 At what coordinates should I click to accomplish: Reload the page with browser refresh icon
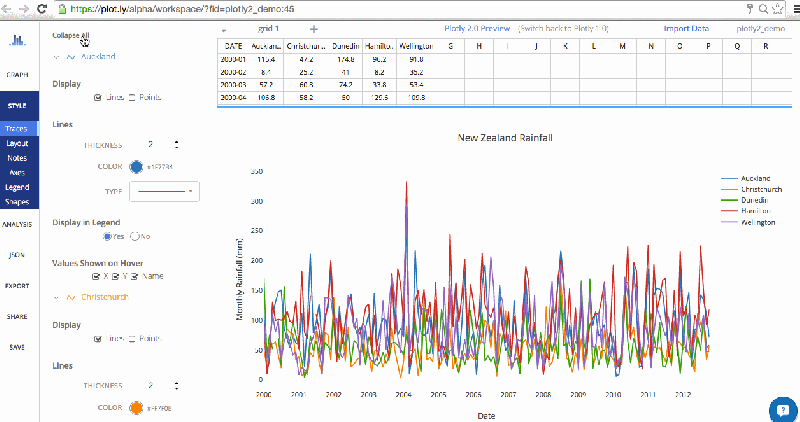tap(42, 9)
